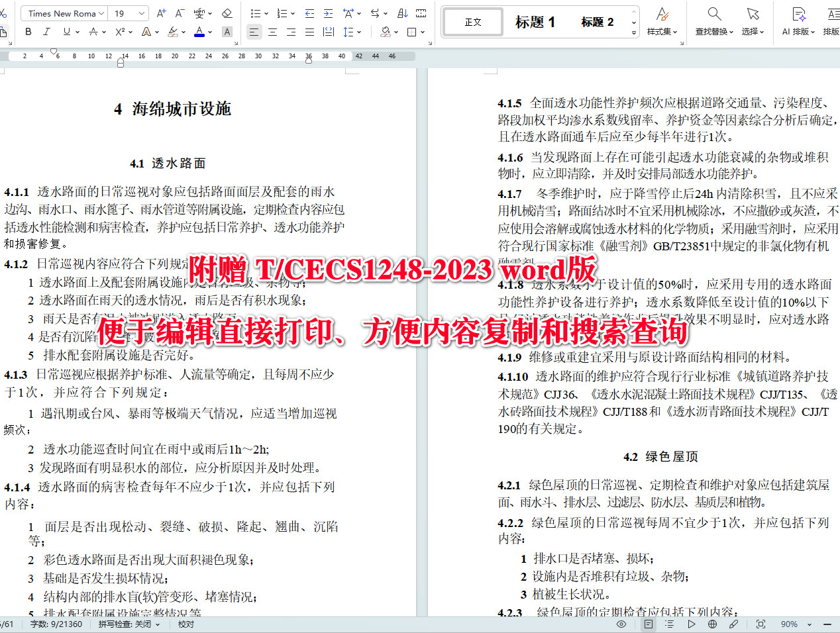The height and width of the screenshot is (633, 840).
Task: Clear formatting with the eraser icon
Action: click(227, 13)
